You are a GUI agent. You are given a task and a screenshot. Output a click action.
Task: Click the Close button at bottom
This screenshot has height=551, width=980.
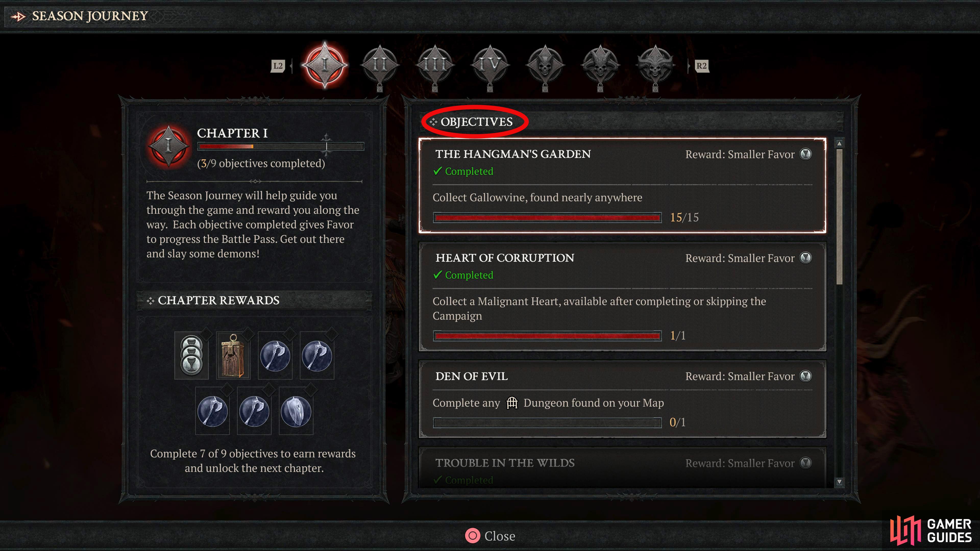490,536
